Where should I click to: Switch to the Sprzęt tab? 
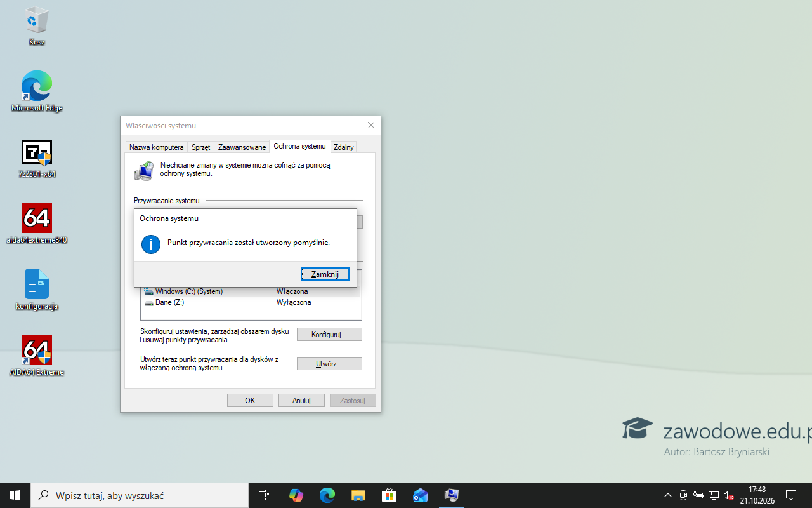click(200, 147)
